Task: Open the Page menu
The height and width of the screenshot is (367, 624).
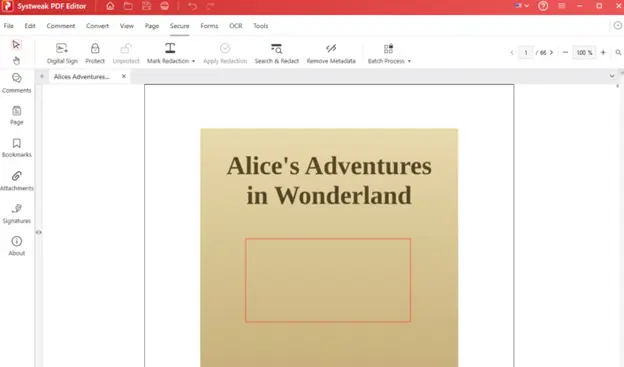Action: tap(152, 26)
